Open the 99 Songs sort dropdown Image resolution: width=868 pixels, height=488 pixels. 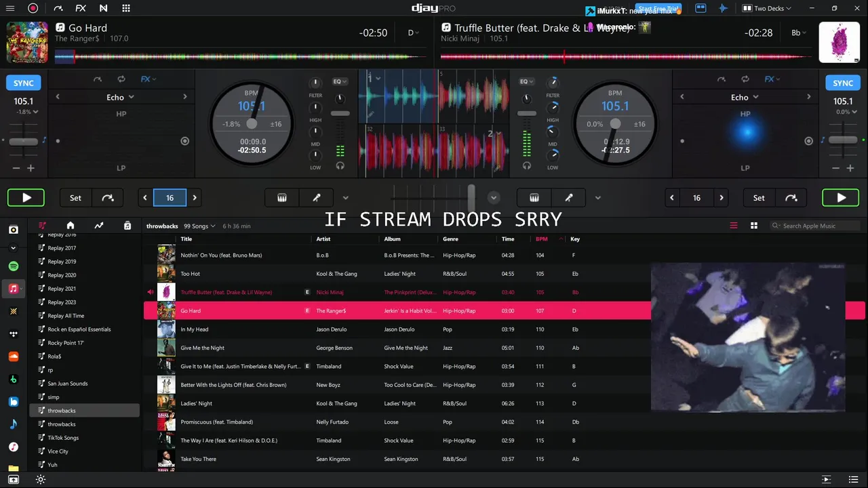[199, 226]
